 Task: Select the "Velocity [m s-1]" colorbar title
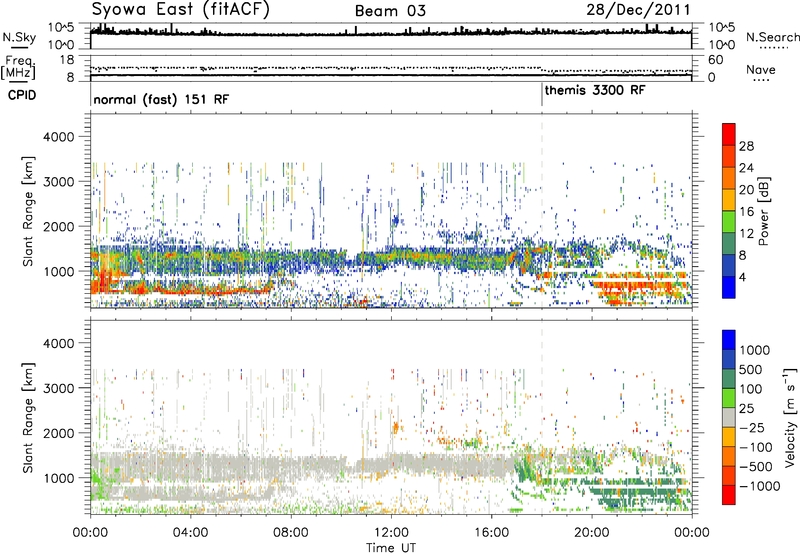(790, 417)
